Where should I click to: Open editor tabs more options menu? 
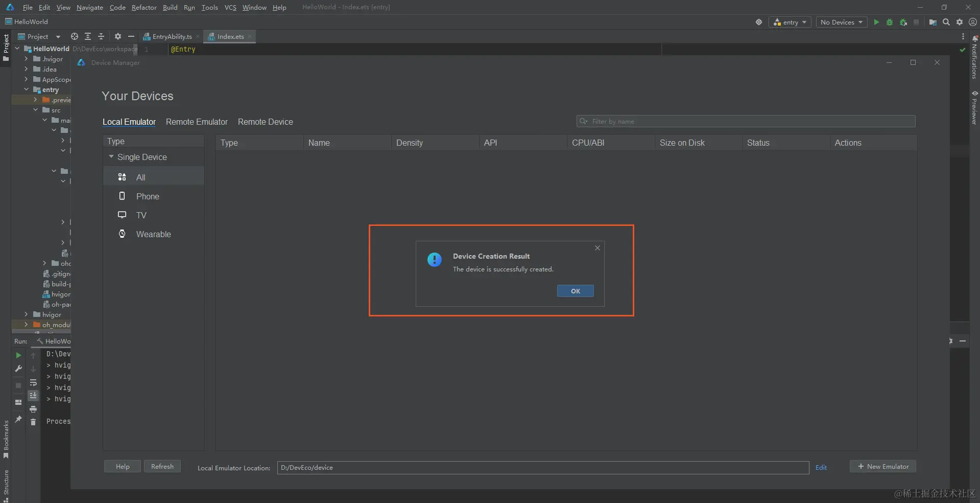pos(963,36)
